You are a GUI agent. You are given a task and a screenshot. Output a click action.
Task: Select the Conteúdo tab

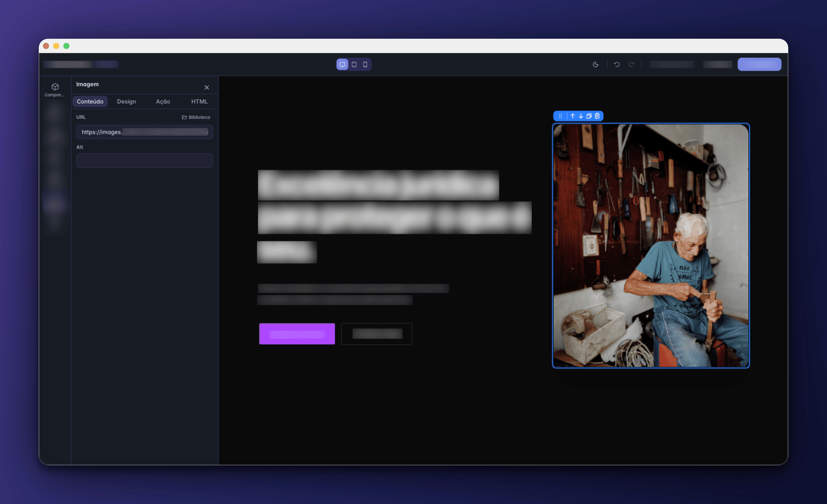pos(90,102)
